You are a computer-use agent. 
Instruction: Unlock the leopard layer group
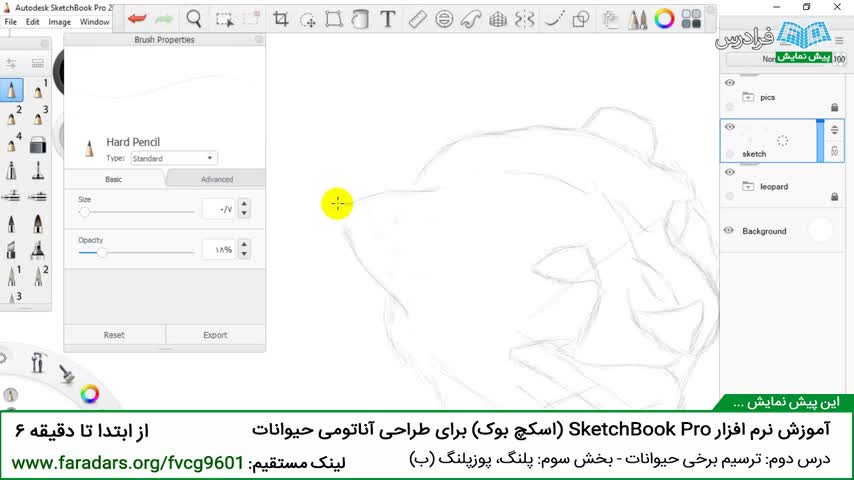point(834,196)
